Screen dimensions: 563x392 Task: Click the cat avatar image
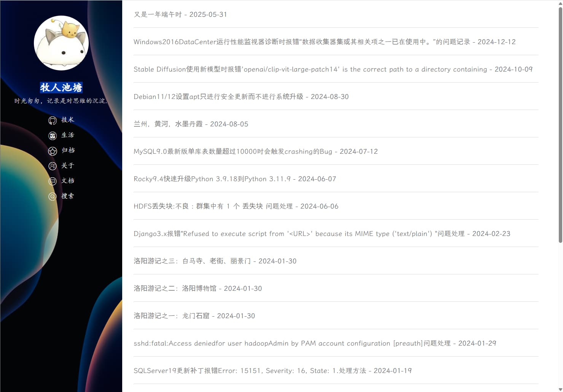coord(61,43)
